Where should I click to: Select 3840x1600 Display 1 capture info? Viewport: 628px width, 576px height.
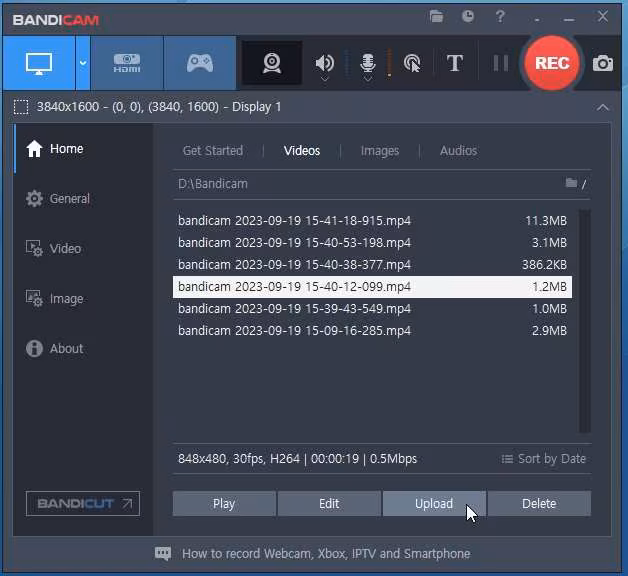tap(159, 107)
